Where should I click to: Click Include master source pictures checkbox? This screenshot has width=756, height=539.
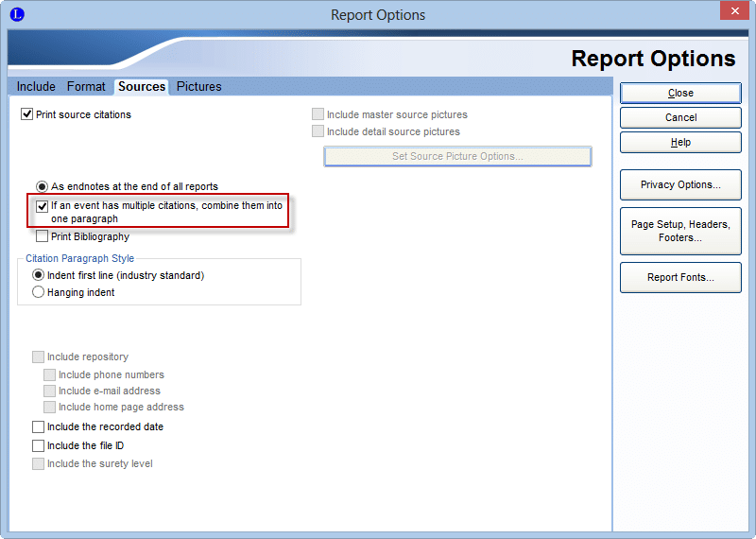pyautogui.click(x=318, y=114)
